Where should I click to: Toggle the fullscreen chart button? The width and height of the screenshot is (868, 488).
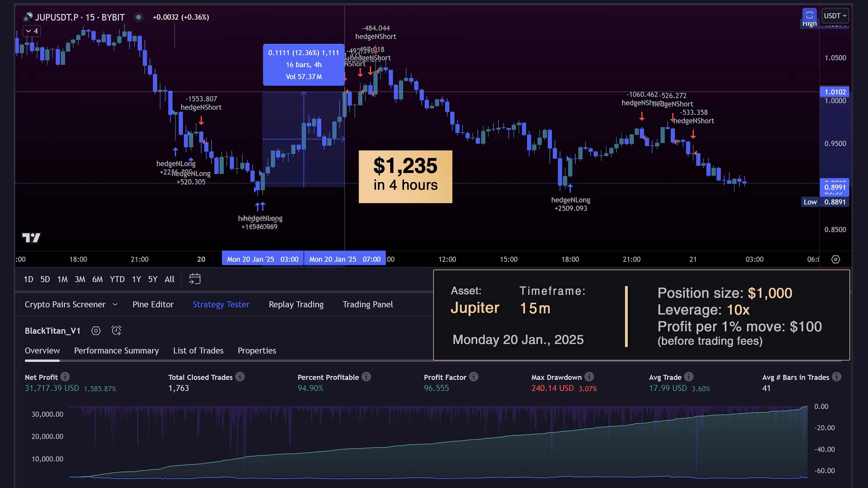click(x=809, y=16)
